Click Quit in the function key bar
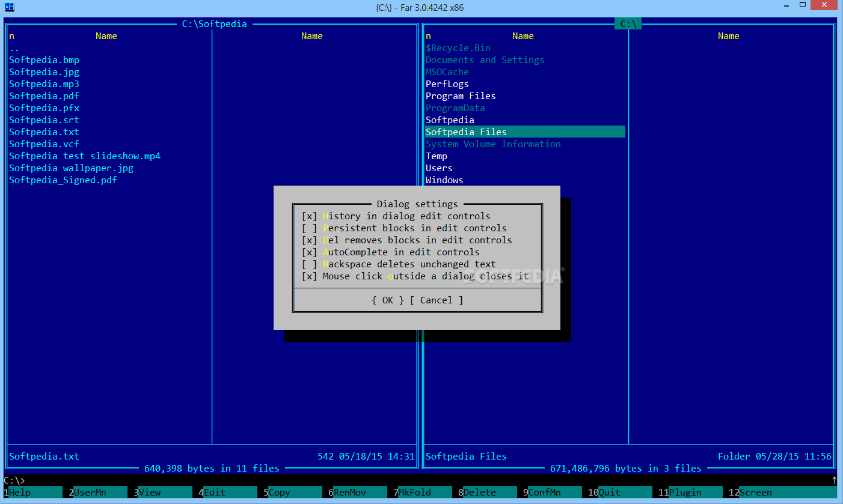 (619, 493)
